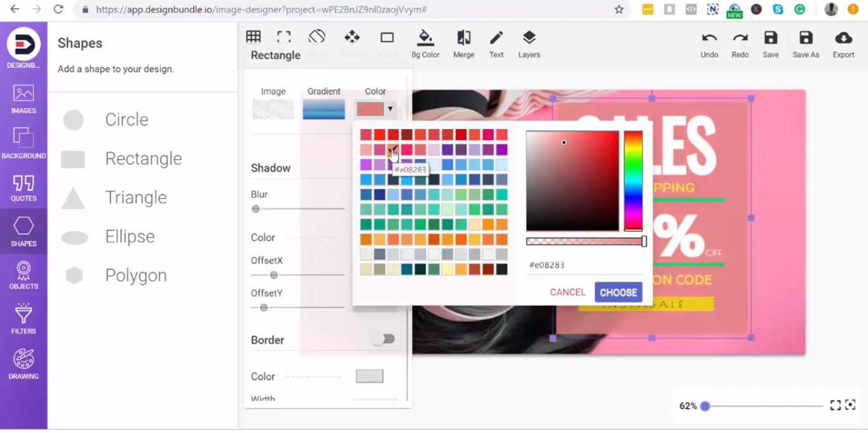Viewport: 868px width, 433px height.
Task: Click the DesignBundle logo
Action: (x=24, y=45)
